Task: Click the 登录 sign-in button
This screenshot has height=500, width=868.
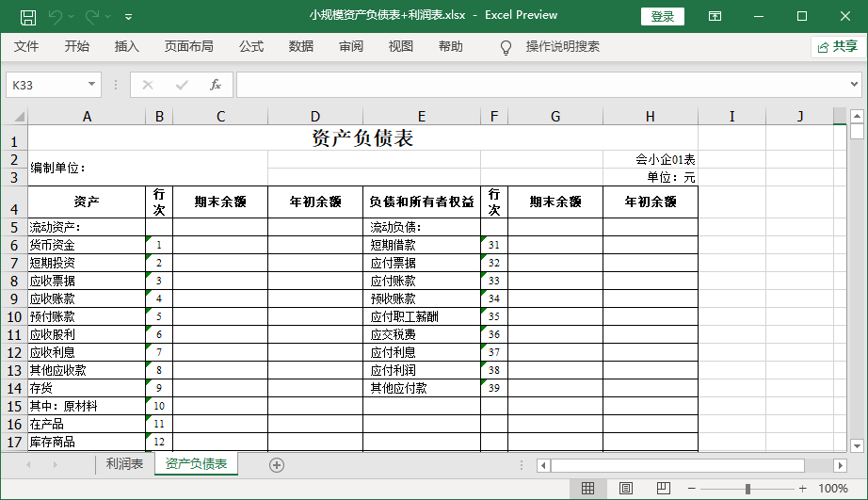Action: tap(662, 16)
